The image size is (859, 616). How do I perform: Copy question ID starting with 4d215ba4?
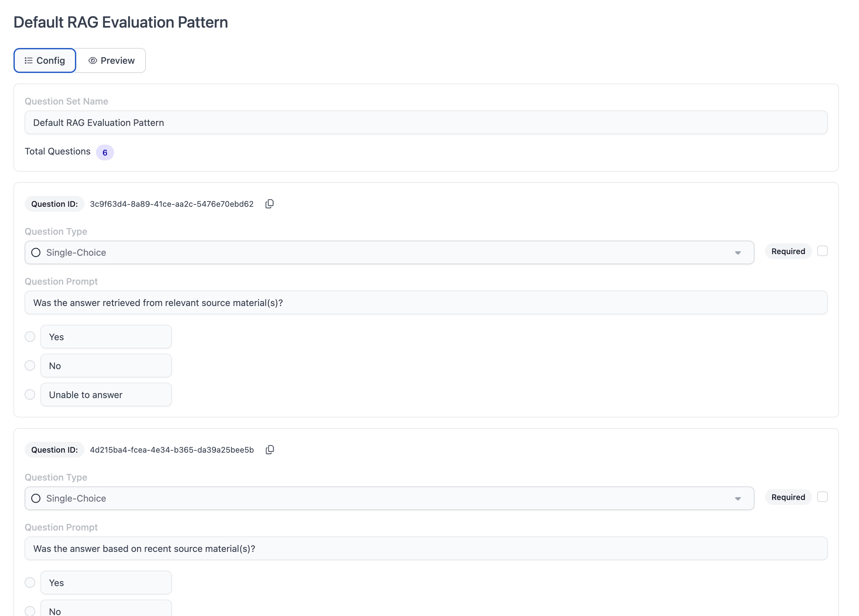coord(270,450)
